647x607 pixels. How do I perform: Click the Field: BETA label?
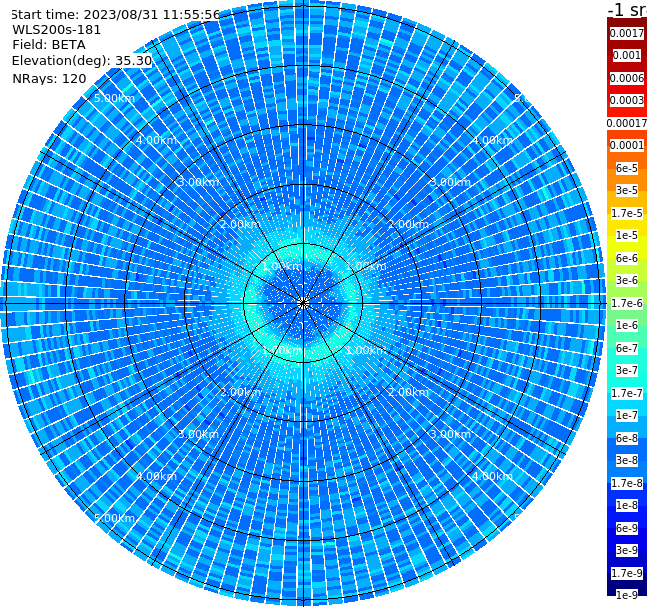point(49,45)
